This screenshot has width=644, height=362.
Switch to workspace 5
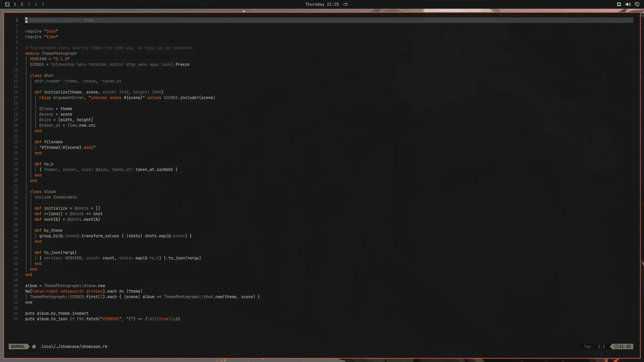(x=43, y=4)
